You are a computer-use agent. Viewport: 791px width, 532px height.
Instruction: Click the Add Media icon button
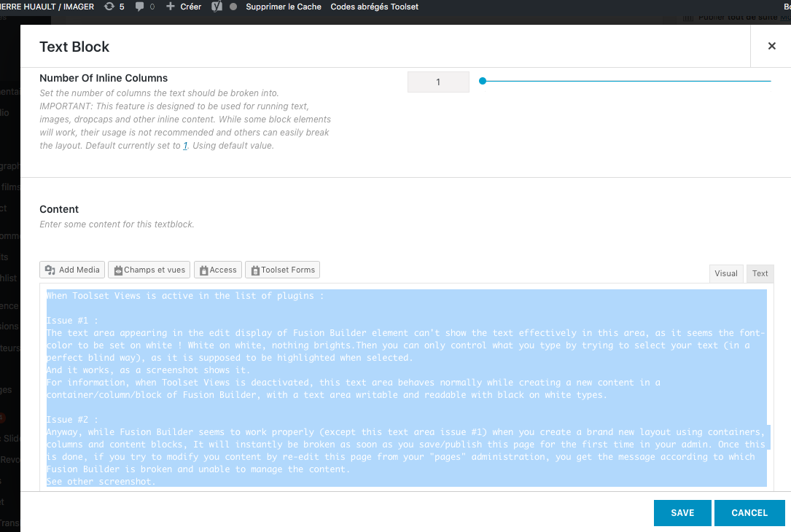(x=72, y=270)
